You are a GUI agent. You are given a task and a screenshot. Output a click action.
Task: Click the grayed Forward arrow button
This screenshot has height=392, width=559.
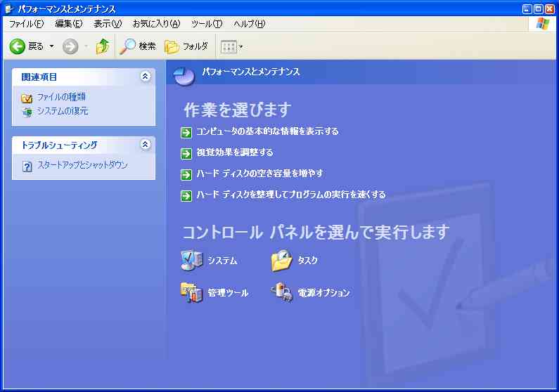click(70, 46)
